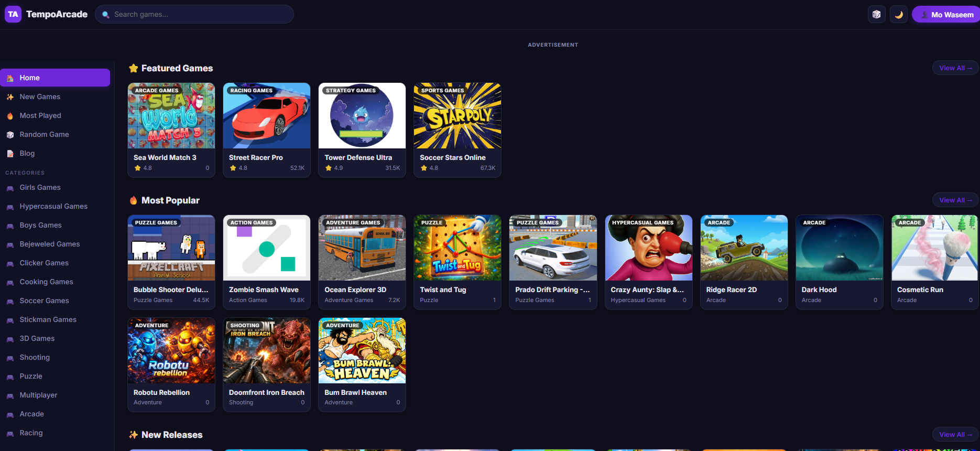Open the Soccer Stars Online game card
The image size is (980, 451).
click(458, 130)
